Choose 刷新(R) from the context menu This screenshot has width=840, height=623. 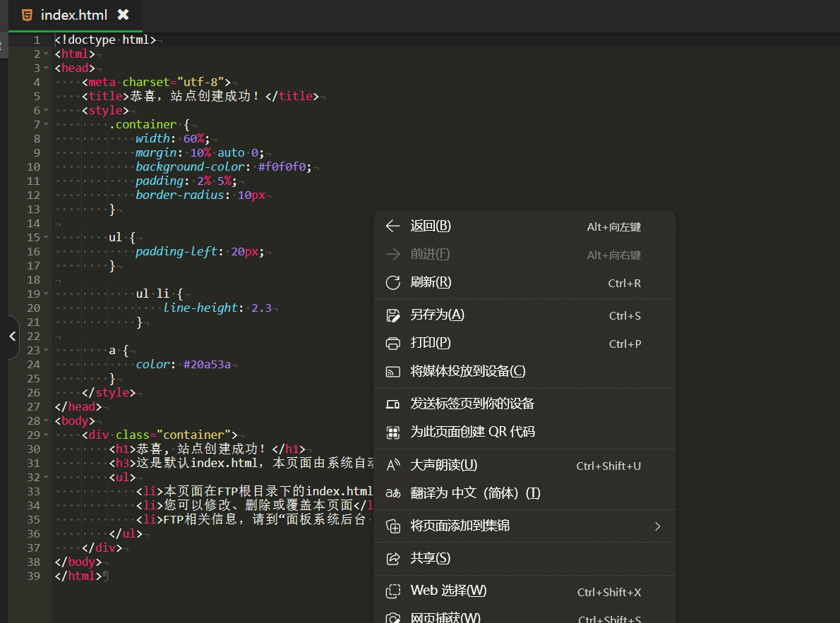[524, 282]
